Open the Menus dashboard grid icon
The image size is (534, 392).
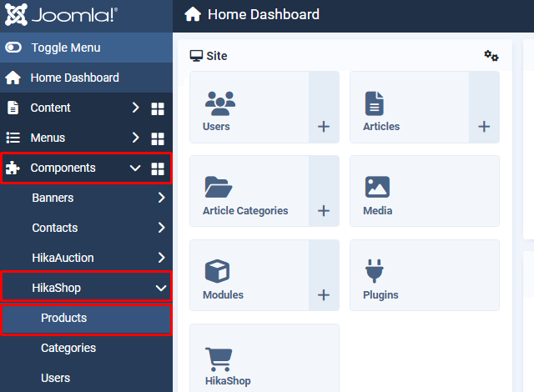158,138
